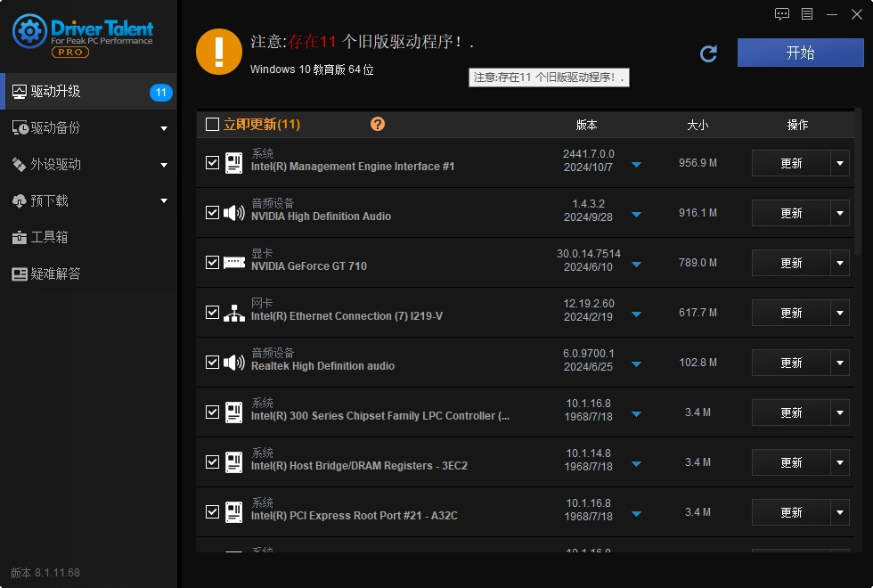This screenshot has height=588, width=873.
Task: Open action dropdown beside 更新 for GeForce GT 710
Action: [x=839, y=263]
